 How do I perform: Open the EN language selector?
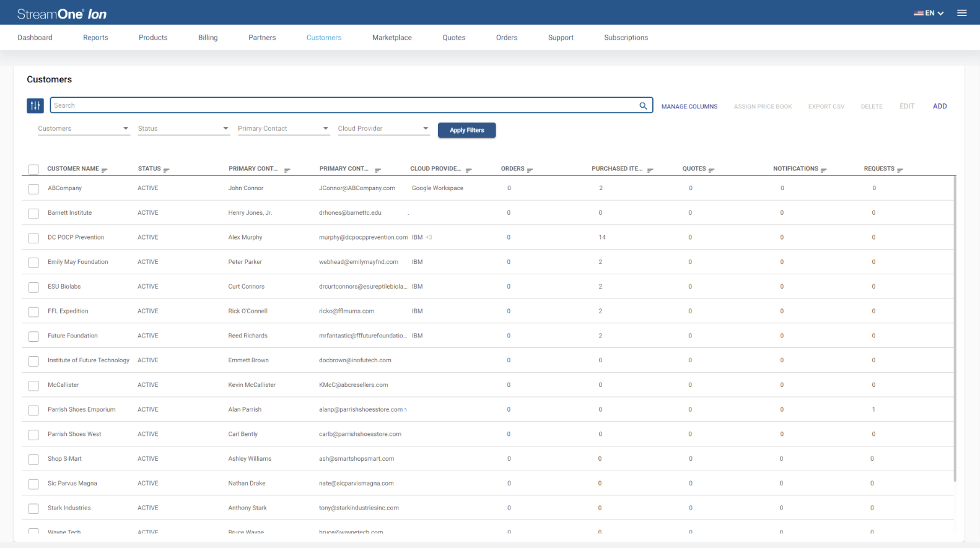click(x=929, y=13)
